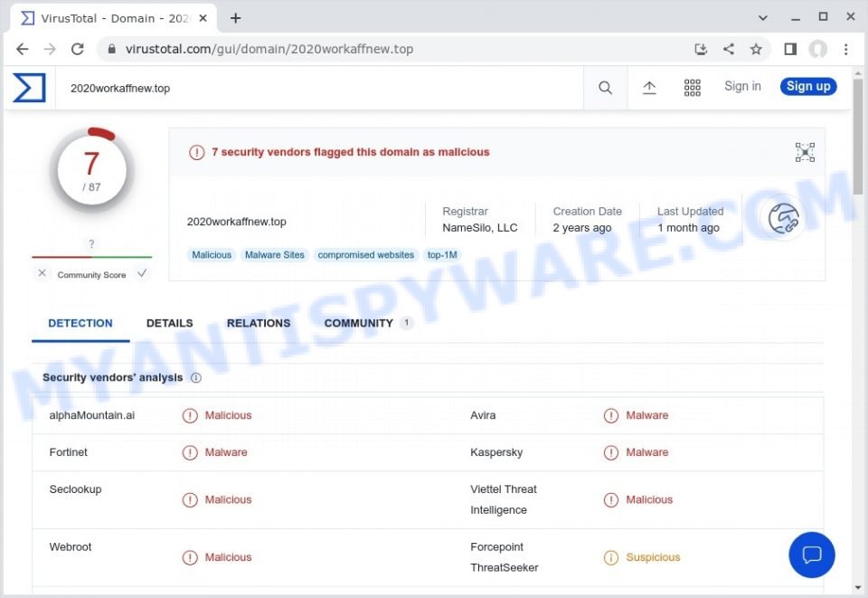Vote positive with Community Score checkmark
The image size is (868, 598).
142,273
